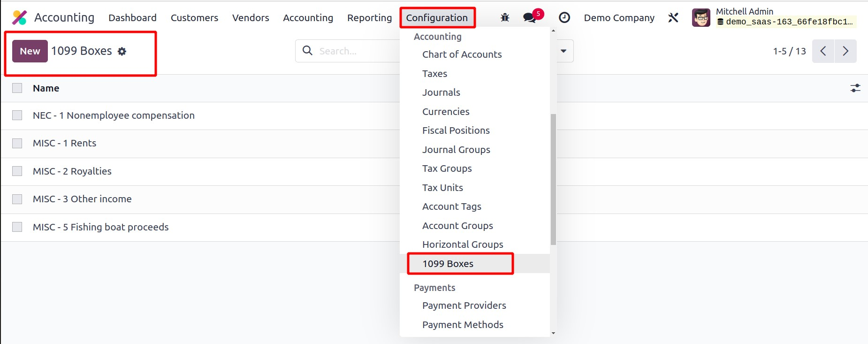This screenshot has height=344, width=868.
Task: Click the gear icon beside 1099 Boxes
Action: tap(122, 52)
